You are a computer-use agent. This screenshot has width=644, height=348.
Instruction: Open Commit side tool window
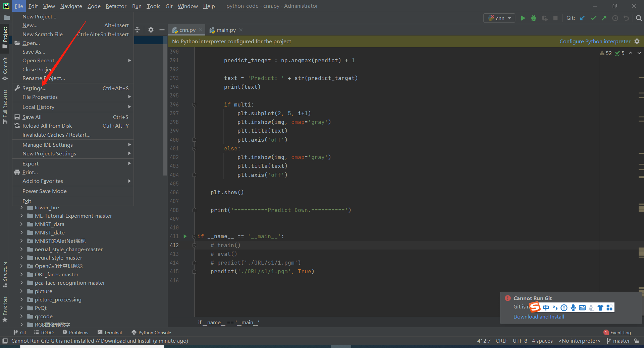point(5,69)
